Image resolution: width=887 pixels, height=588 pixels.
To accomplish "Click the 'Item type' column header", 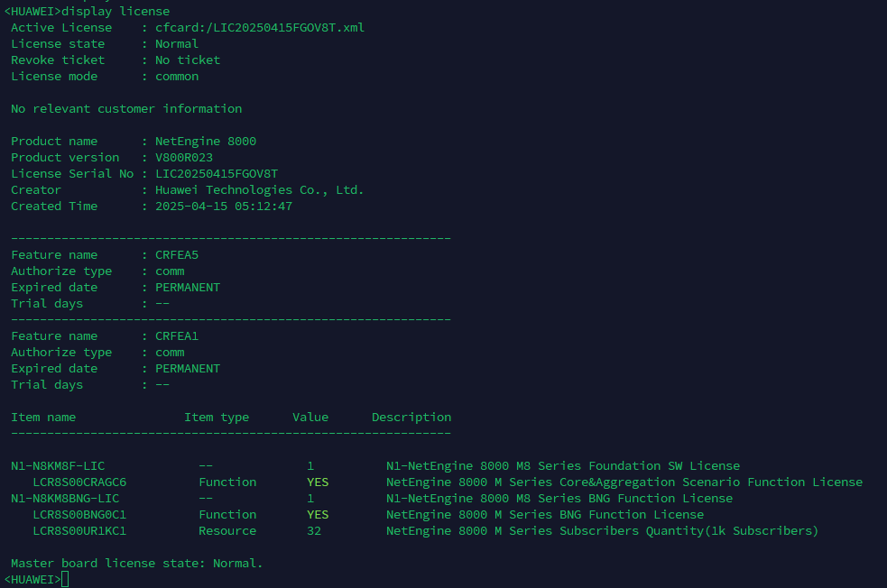I will tap(216, 418).
